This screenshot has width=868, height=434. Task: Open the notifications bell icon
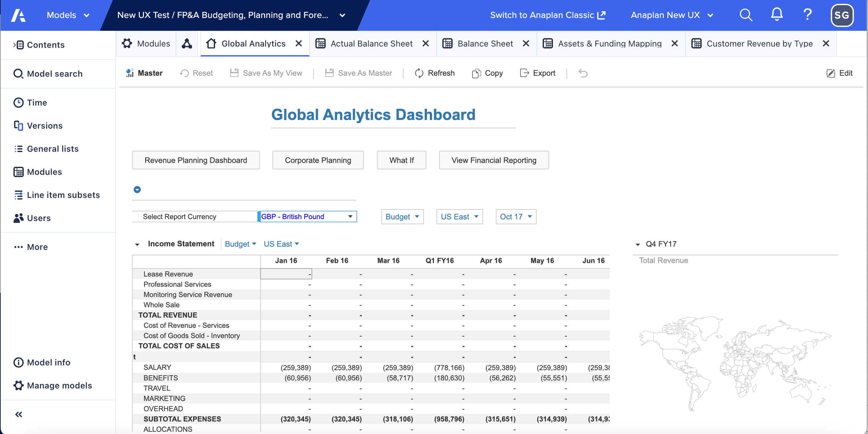click(777, 15)
